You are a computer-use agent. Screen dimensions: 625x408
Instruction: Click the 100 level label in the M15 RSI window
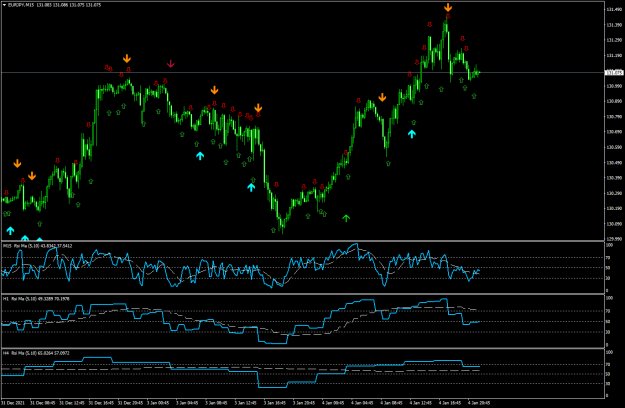609,245
